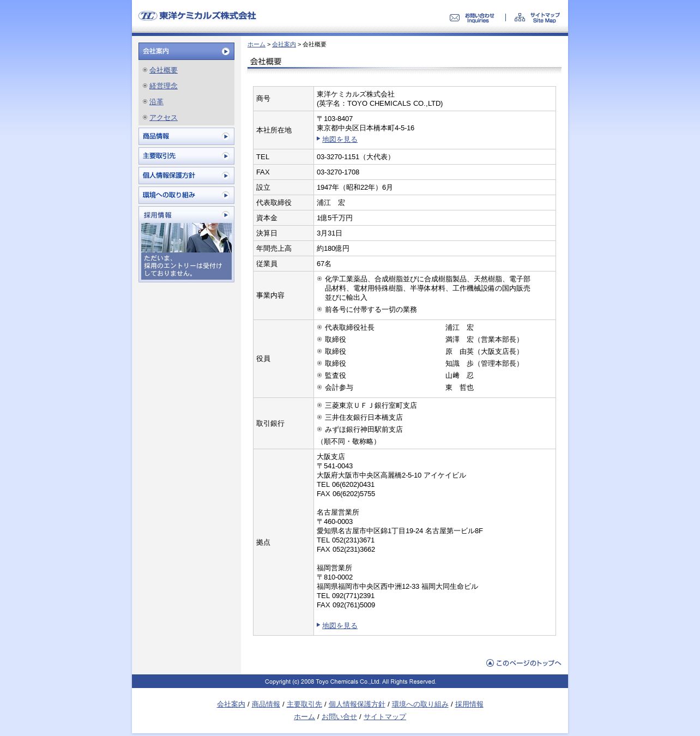Open the Inquiries envelope icon
Image resolution: width=700 pixels, height=736 pixels.
tap(455, 18)
